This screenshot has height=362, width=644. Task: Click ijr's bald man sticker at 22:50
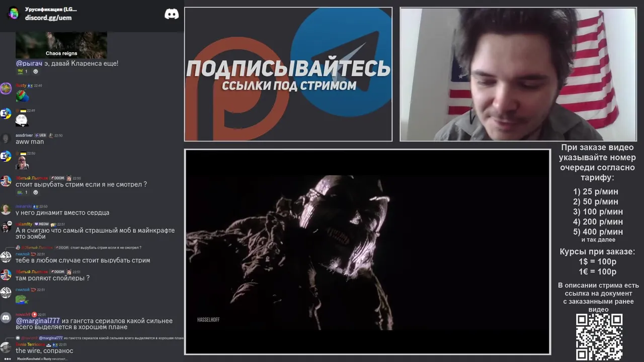coord(22,163)
